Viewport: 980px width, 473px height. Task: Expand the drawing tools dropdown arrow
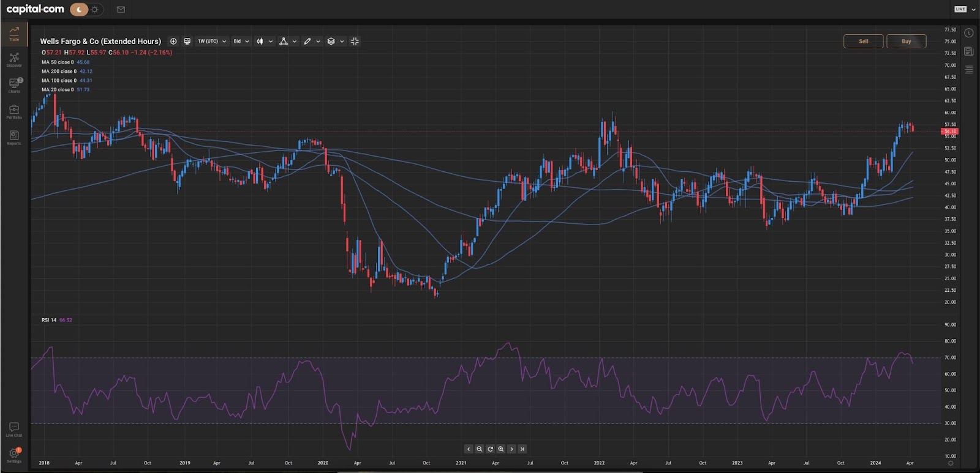[318, 42]
